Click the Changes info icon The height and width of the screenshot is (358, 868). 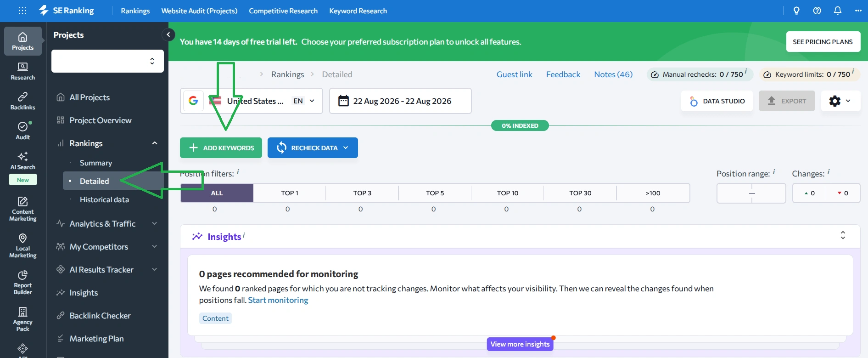click(x=829, y=172)
